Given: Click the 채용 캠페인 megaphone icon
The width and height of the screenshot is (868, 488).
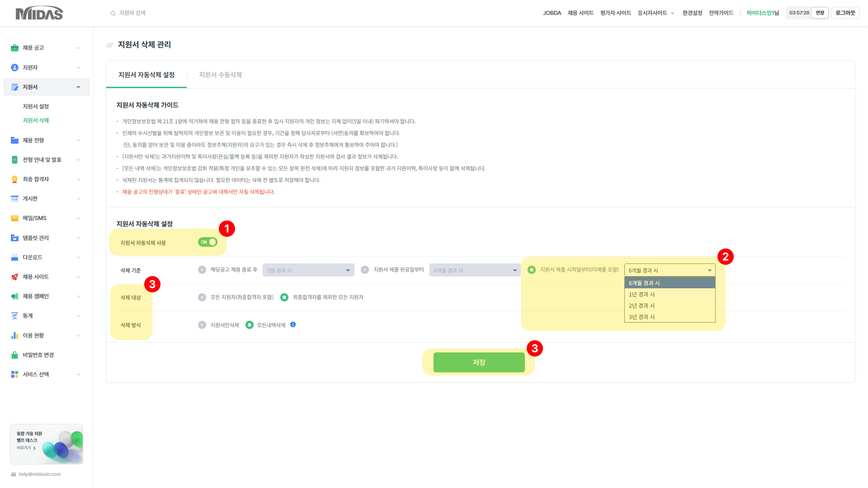Looking at the screenshot, I should point(14,296).
